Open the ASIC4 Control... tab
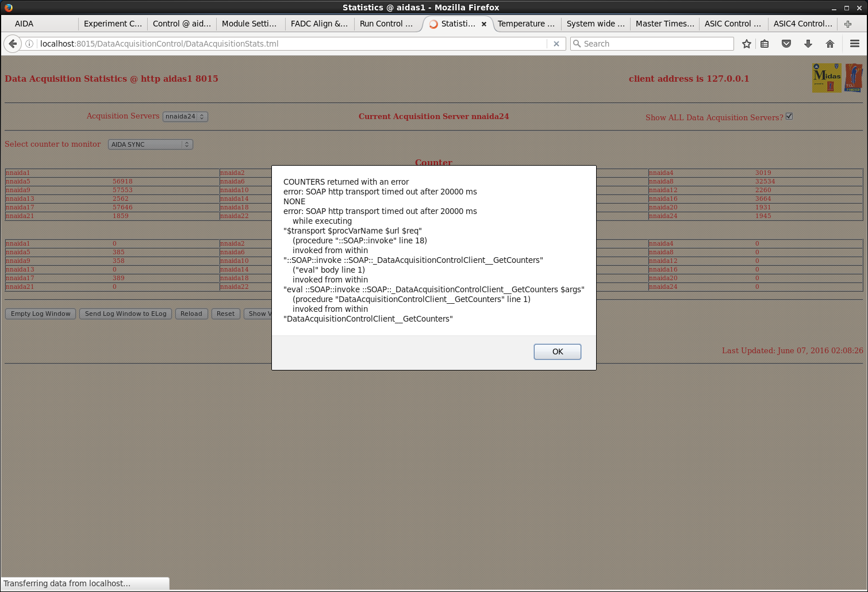The image size is (868, 592). [802, 24]
